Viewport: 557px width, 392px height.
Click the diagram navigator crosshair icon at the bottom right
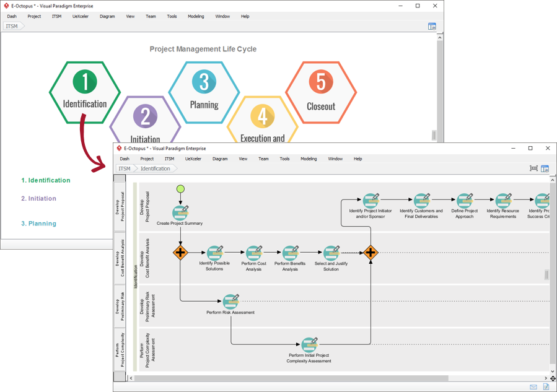tap(553, 378)
